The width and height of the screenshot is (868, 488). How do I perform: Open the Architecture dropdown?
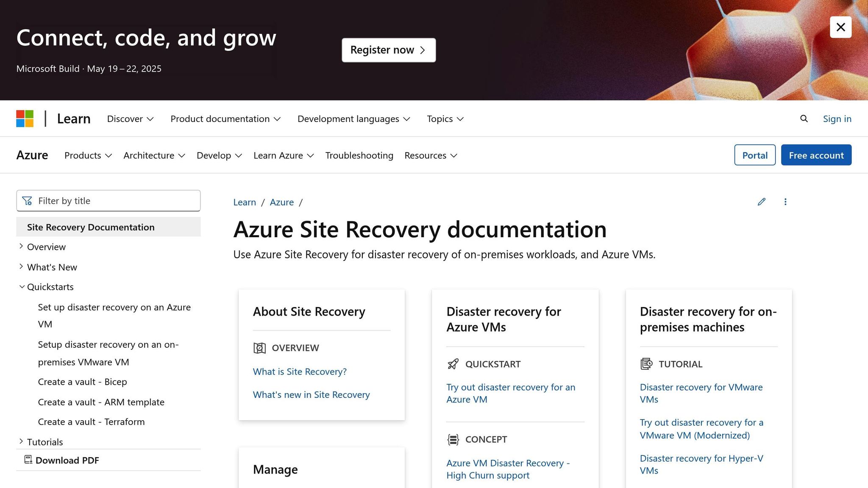154,155
